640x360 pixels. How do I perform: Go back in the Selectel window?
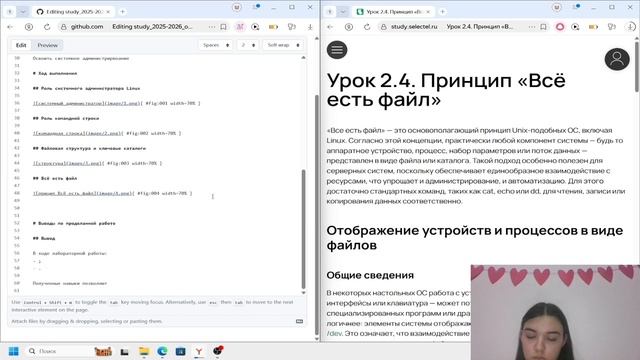point(330,27)
